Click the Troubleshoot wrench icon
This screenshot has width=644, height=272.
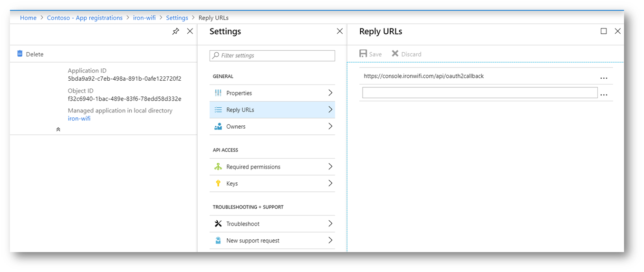(218, 224)
